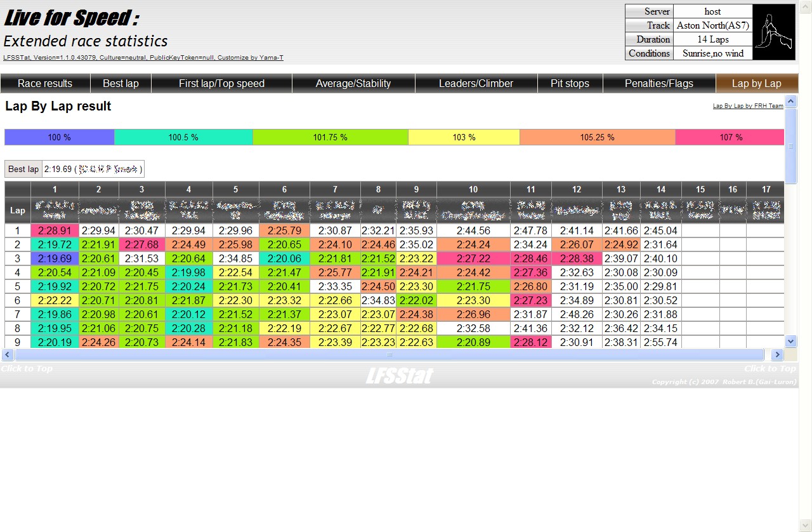
Task: Click the orange lap time 2:26.96
Action: [473, 314]
